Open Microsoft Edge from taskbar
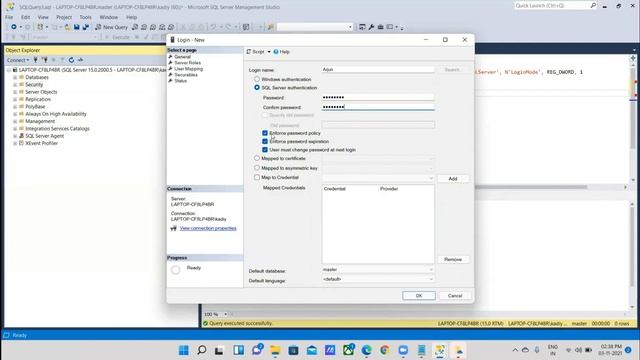640x360 pixels. 367,350
